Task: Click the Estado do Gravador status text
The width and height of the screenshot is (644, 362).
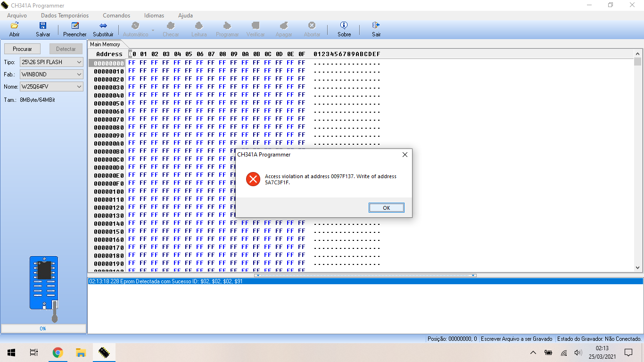Action: tap(600, 339)
